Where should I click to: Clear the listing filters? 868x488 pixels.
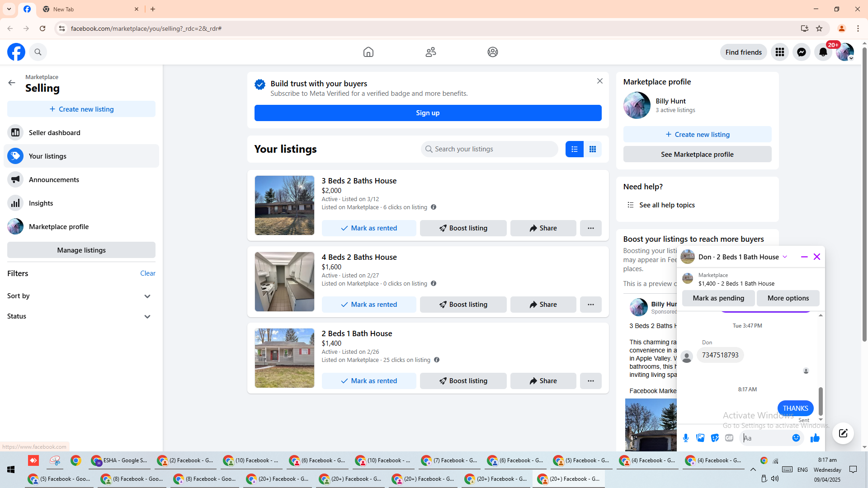tap(148, 273)
